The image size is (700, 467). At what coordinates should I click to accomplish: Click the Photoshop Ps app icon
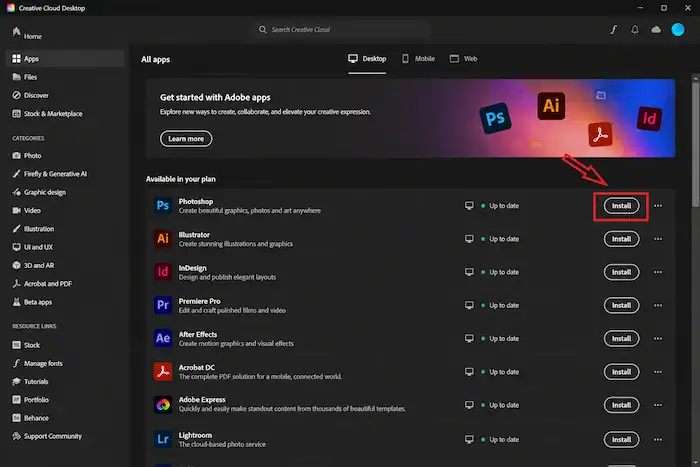tap(163, 205)
